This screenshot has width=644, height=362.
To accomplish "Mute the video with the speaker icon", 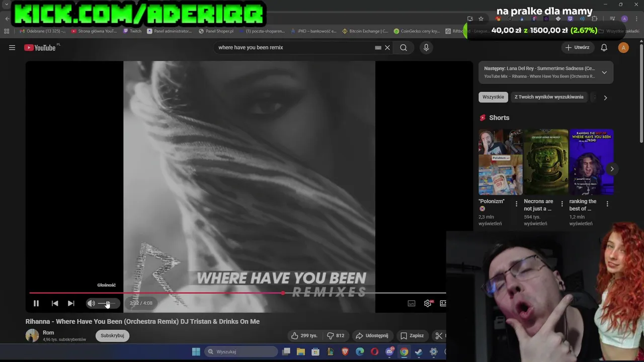I will (x=91, y=303).
